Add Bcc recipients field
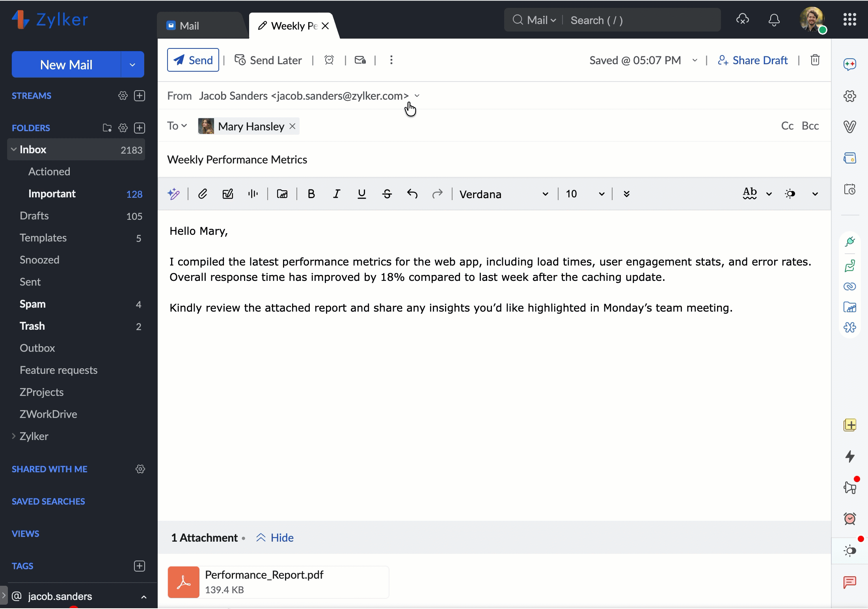 810,126
